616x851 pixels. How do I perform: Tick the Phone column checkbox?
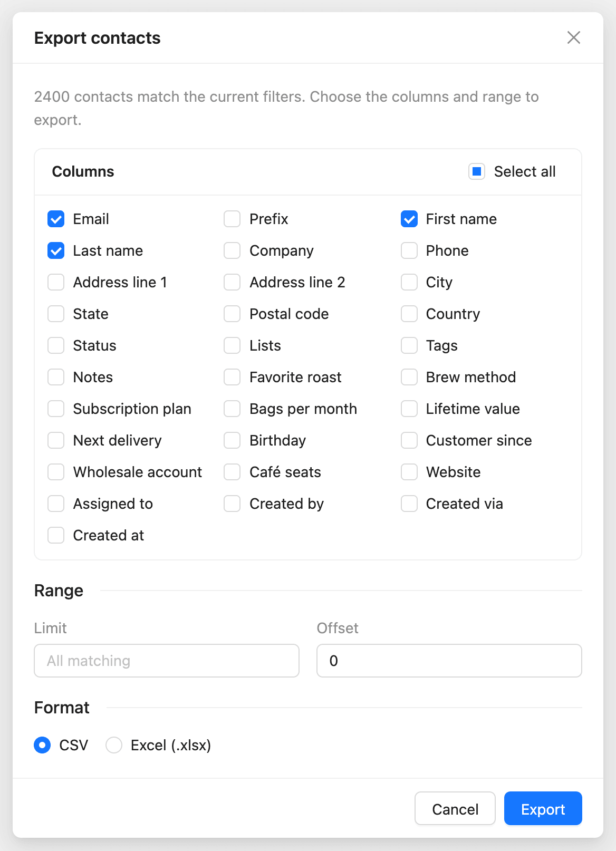tap(409, 250)
